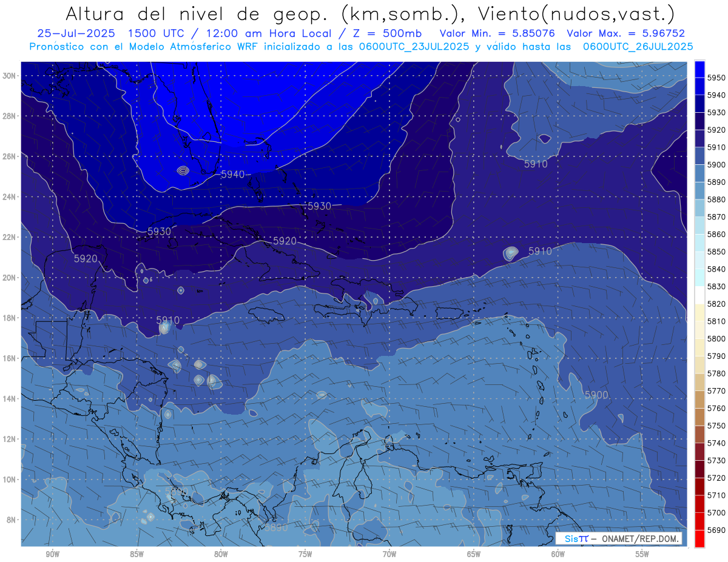
Task: Click the 5800 value on the colorbar
Action: point(716,338)
